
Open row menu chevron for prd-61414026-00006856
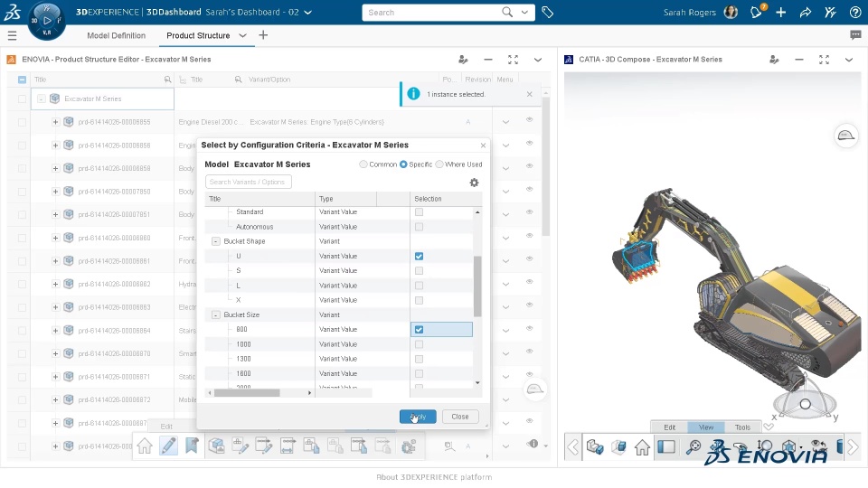click(x=505, y=145)
